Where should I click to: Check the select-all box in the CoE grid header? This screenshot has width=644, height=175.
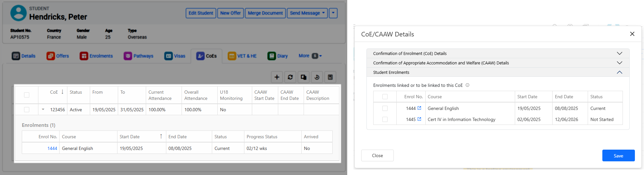point(27,95)
